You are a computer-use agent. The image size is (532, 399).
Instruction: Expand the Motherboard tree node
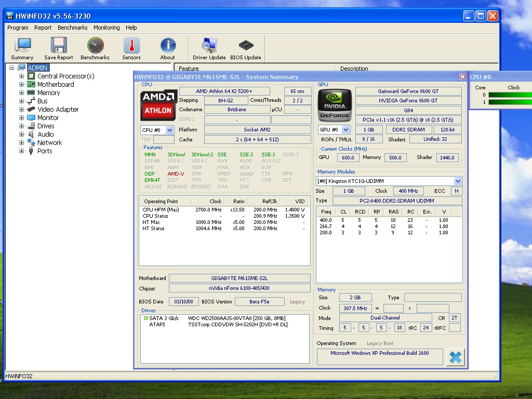tap(21, 84)
